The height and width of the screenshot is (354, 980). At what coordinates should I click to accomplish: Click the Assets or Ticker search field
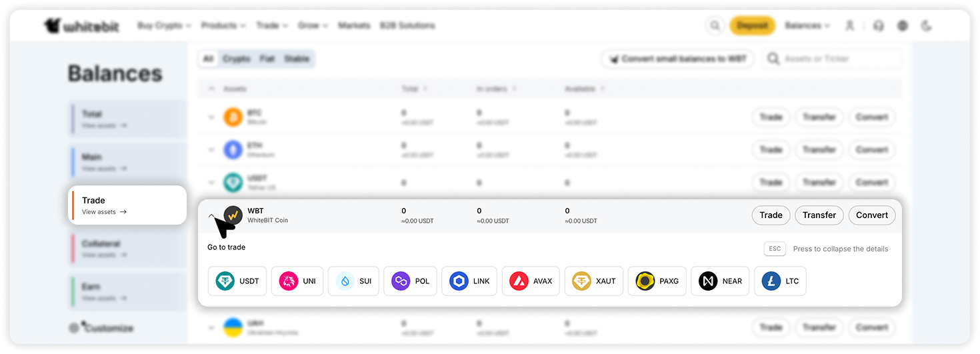pos(832,59)
